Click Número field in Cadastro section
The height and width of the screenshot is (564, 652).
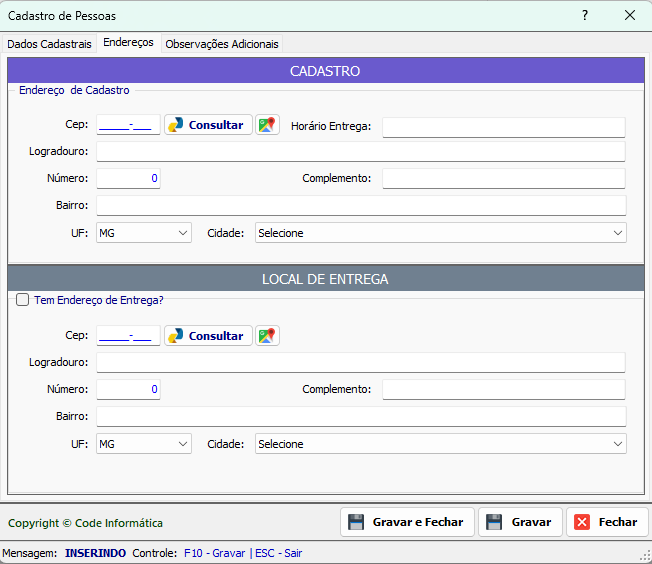(128, 178)
